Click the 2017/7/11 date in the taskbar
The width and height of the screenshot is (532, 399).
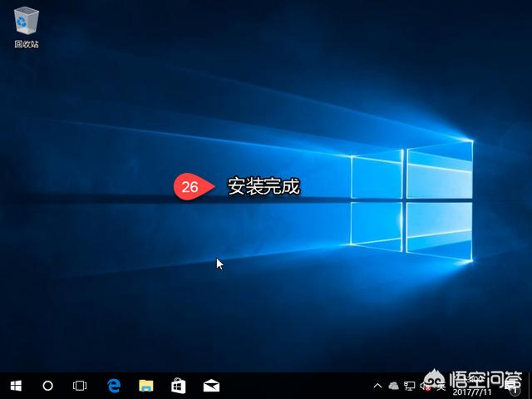(x=472, y=393)
